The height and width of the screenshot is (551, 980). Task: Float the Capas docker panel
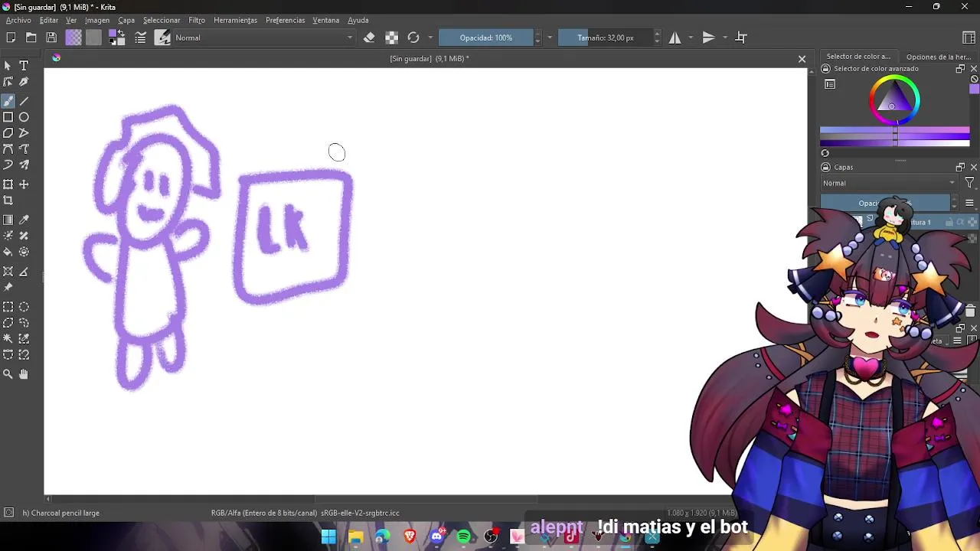(960, 167)
